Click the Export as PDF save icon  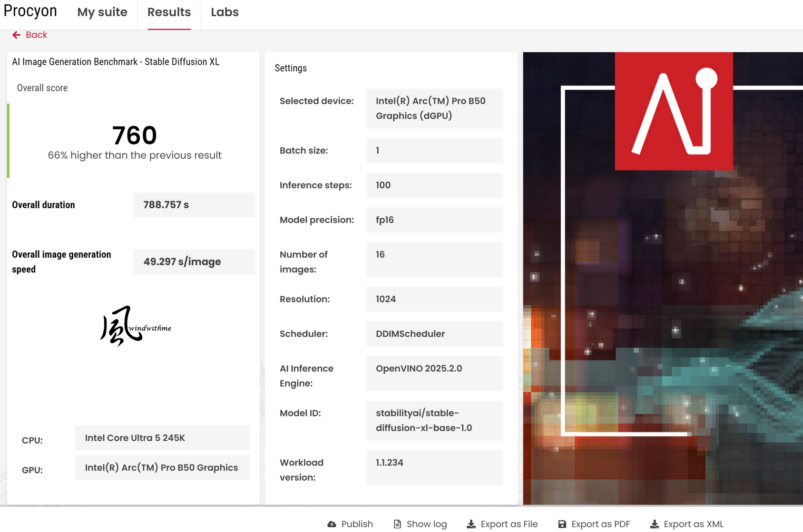(x=562, y=524)
